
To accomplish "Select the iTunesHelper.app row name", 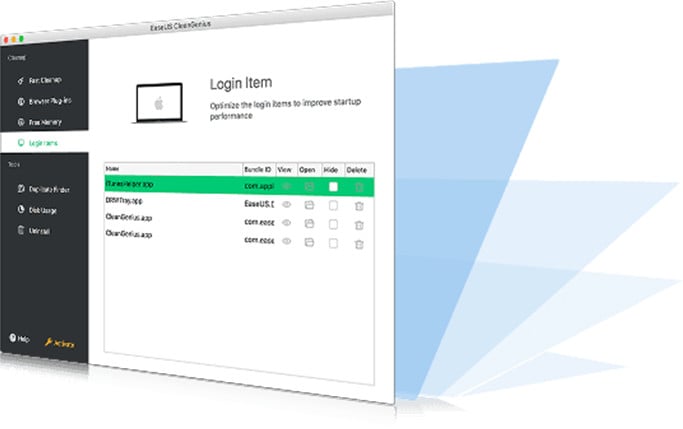I will tap(129, 184).
